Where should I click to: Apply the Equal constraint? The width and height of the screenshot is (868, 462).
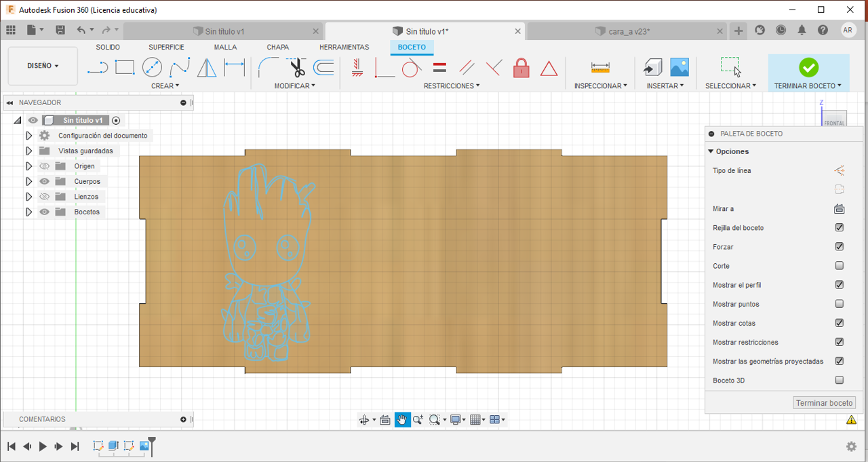pos(439,67)
